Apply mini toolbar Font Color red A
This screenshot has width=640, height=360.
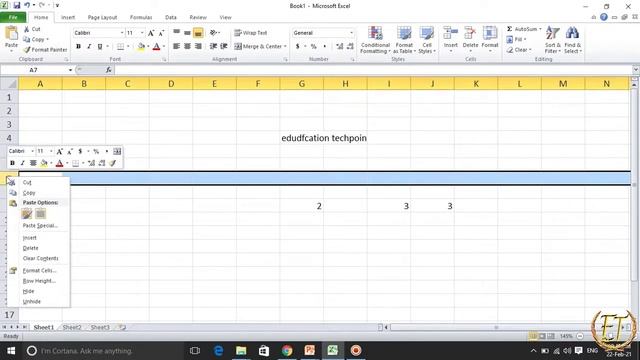coord(59,163)
